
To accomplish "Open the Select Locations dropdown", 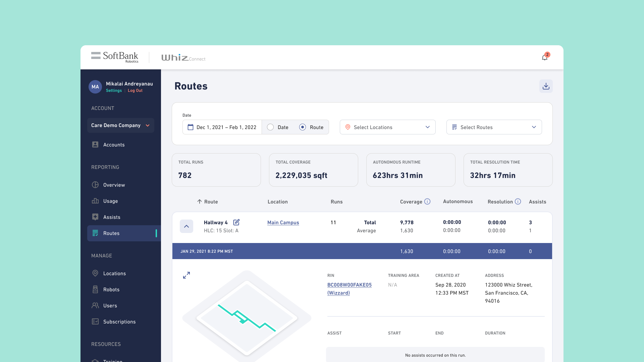I will [x=387, y=127].
